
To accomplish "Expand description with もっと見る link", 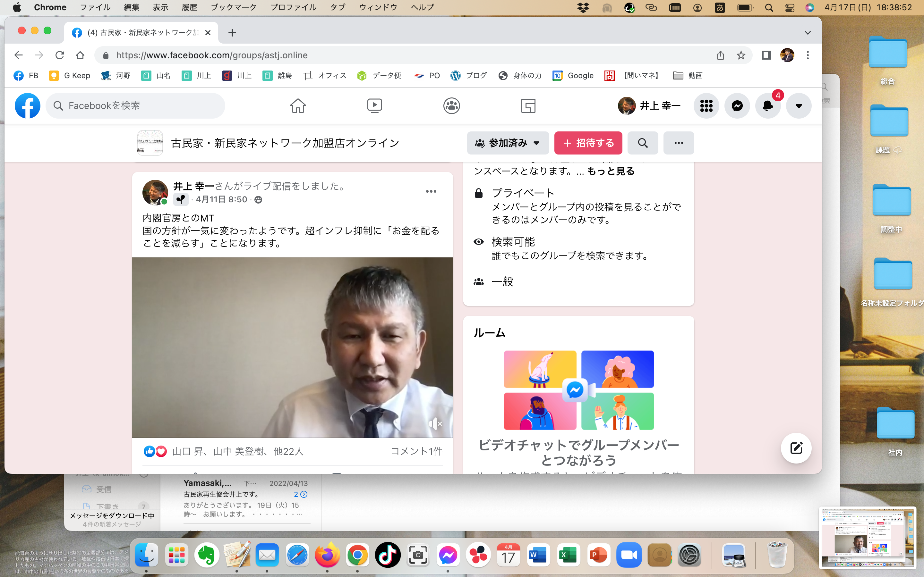I will point(611,171).
